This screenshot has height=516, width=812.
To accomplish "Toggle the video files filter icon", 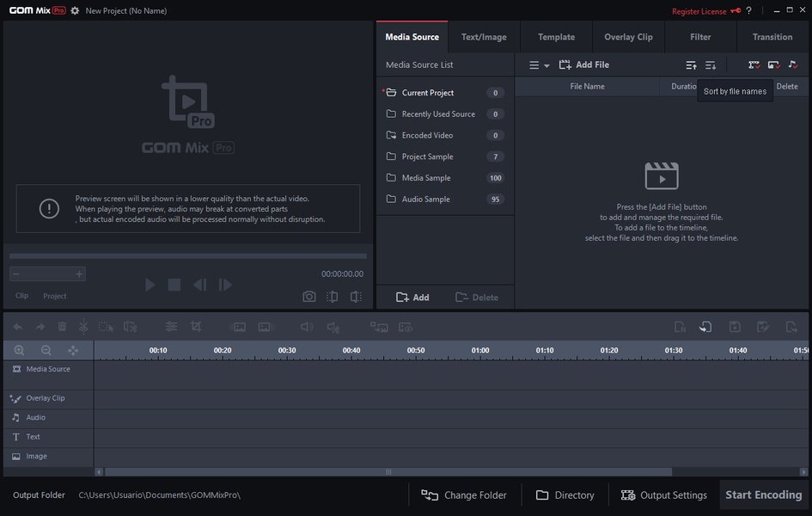I will tap(754, 65).
